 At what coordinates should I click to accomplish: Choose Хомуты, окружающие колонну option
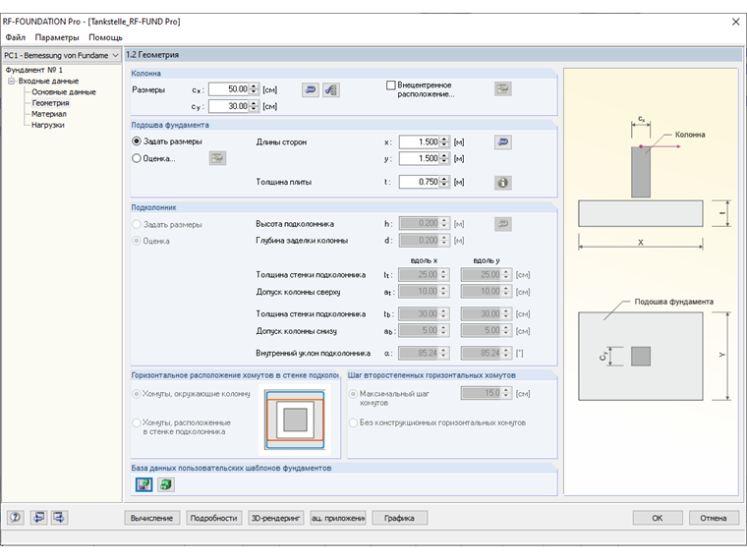(137, 394)
